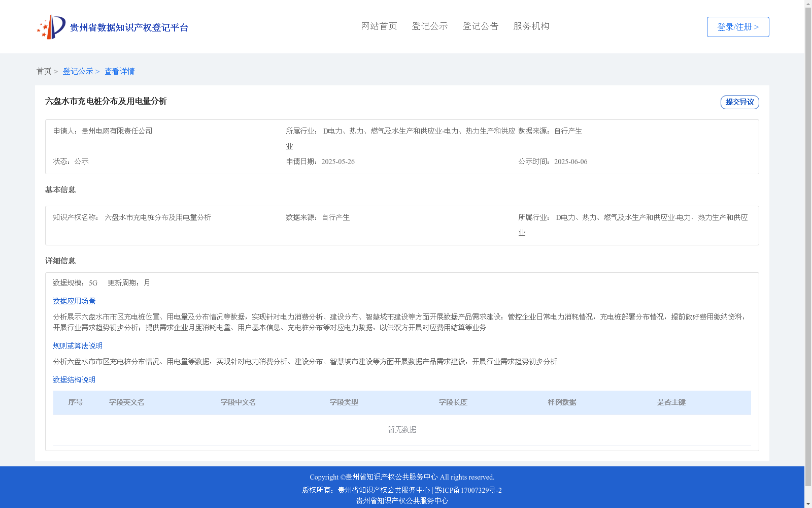
Task: Click the 数据应用场景 heading
Action: [x=74, y=301]
